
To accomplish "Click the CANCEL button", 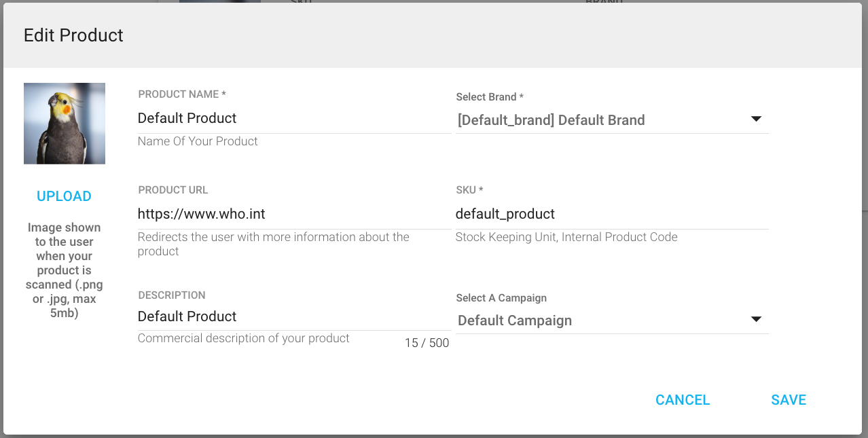I will (682, 400).
